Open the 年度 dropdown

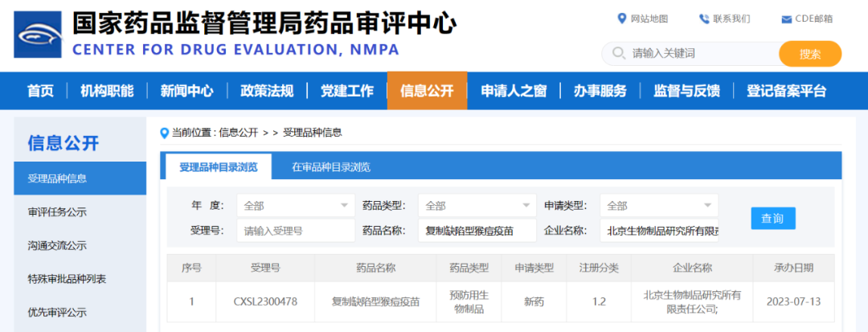click(x=296, y=206)
